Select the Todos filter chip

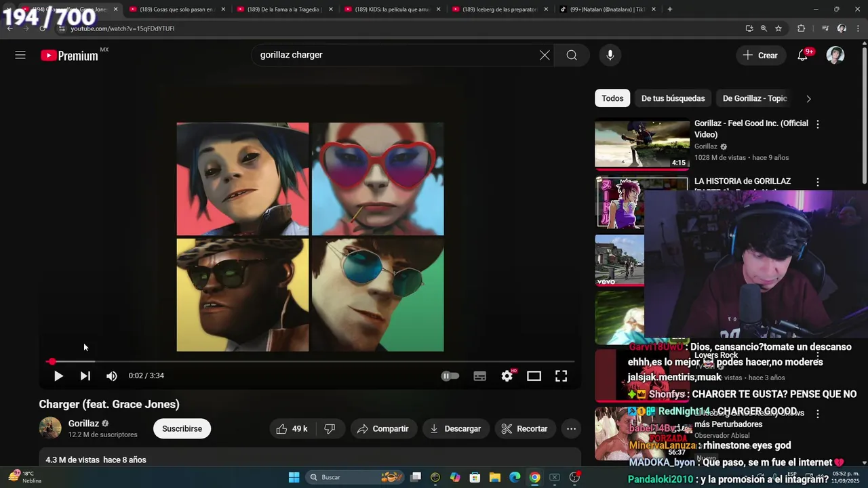612,98
